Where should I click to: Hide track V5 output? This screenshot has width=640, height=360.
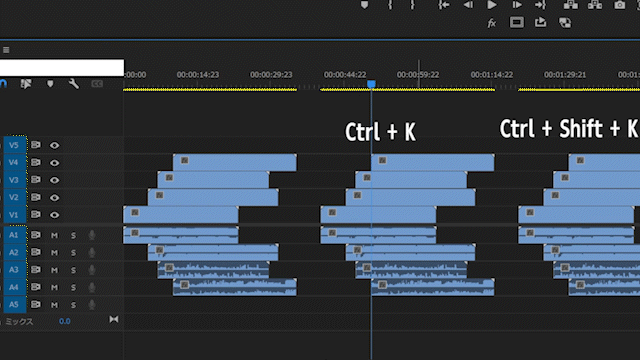tap(54, 145)
